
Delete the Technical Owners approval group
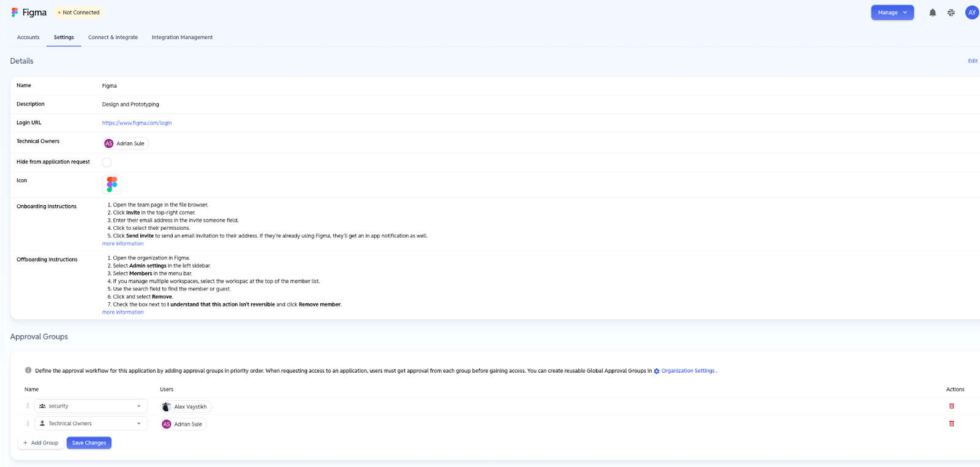click(951, 423)
